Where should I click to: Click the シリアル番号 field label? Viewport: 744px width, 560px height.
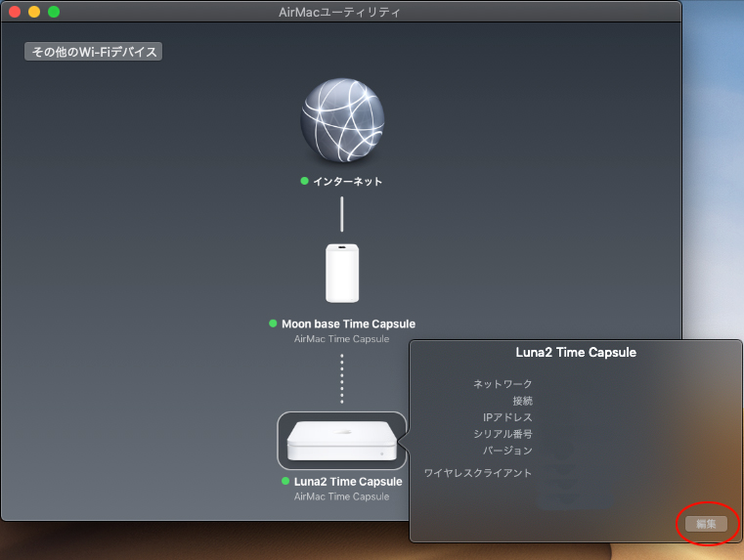click(503, 434)
